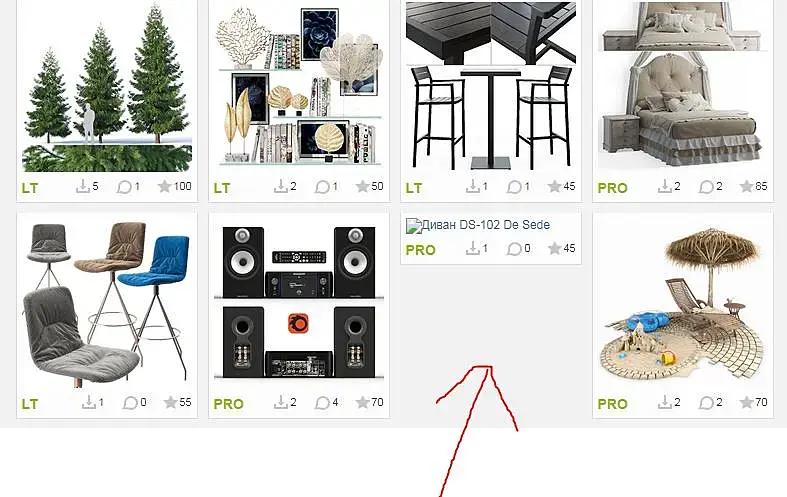Click comment icon showing 4 on speakers card
The image size is (787, 497).
(x=322, y=403)
